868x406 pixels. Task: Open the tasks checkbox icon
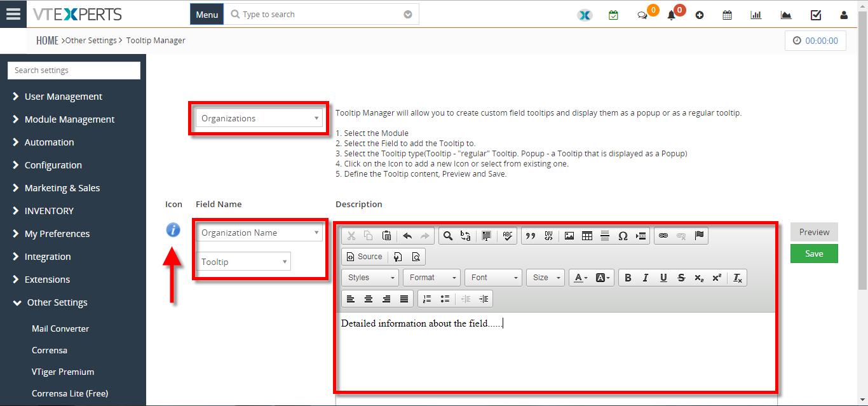(x=816, y=15)
